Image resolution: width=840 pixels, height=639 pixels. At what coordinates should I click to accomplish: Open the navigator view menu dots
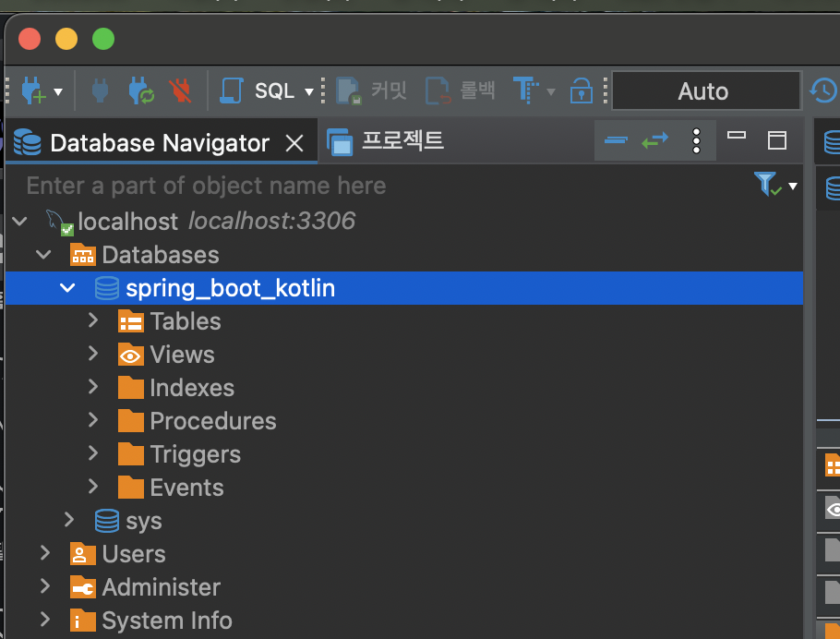pos(696,141)
